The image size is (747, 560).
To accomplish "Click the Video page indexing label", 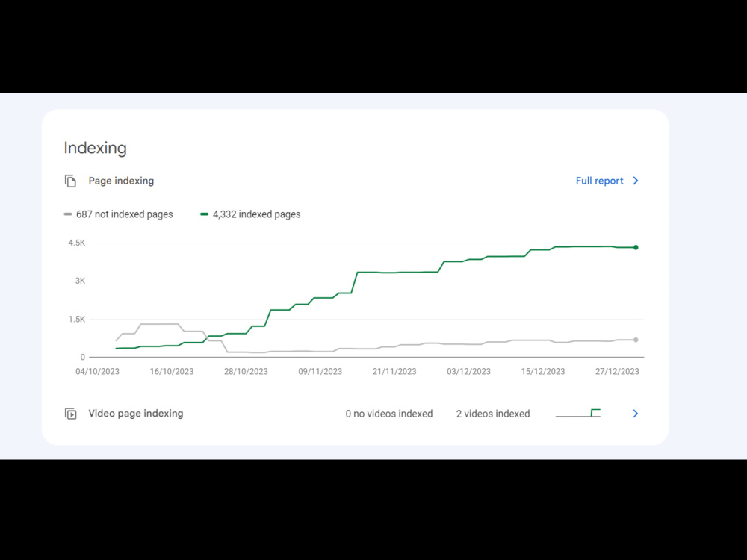I will point(136,414).
